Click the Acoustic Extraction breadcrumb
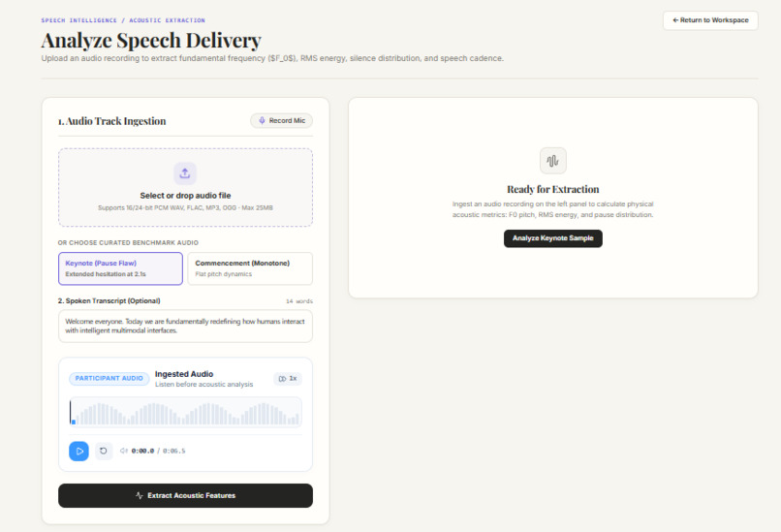This screenshot has width=781, height=532. [168, 20]
